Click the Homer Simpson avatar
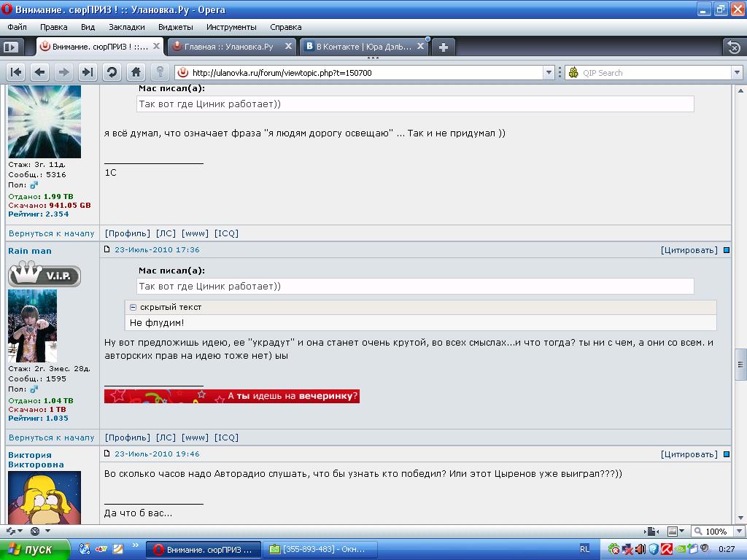The height and width of the screenshot is (560, 747). [44, 497]
